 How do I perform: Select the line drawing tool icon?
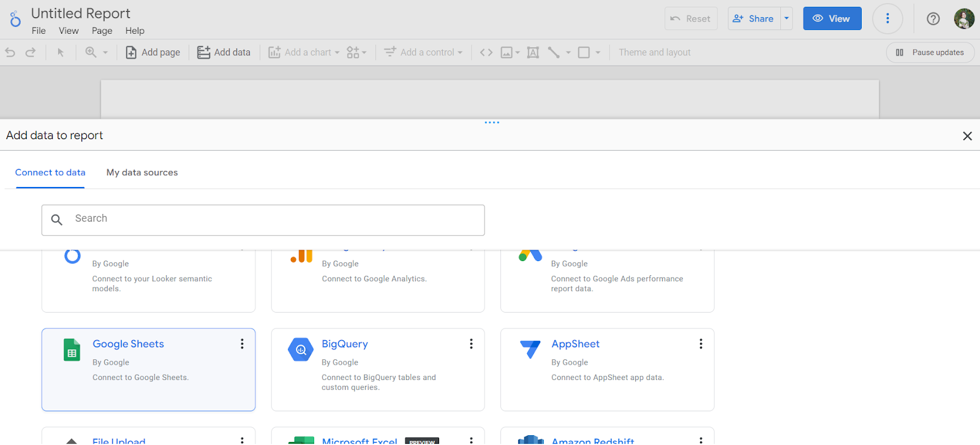(x=554, y=53)
